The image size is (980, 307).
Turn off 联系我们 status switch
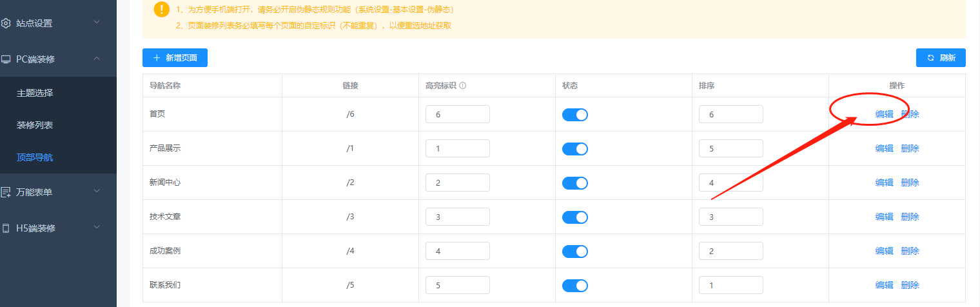[x=574, y=286]
